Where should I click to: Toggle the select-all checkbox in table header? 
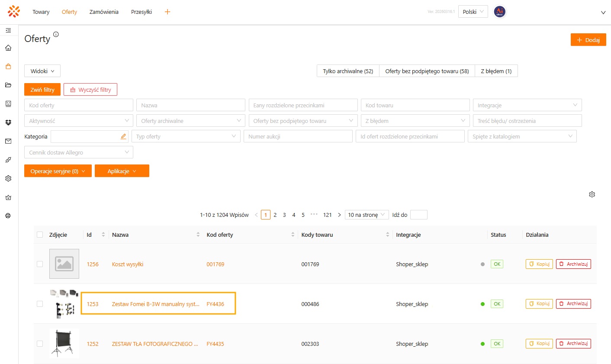40,235
